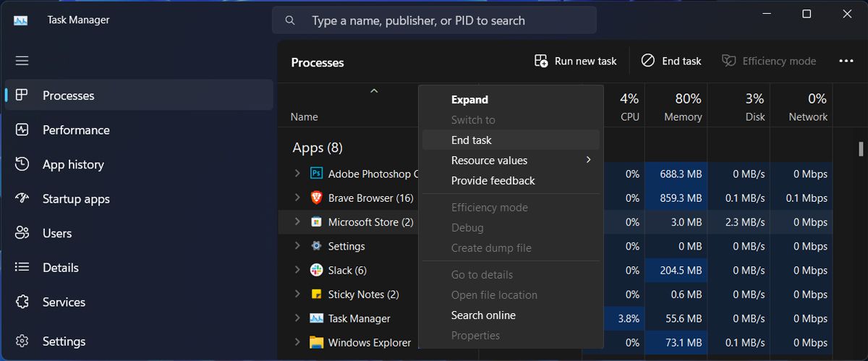
Task: Expand the Sticky Notes process group
Action: (x=297, y=294)
